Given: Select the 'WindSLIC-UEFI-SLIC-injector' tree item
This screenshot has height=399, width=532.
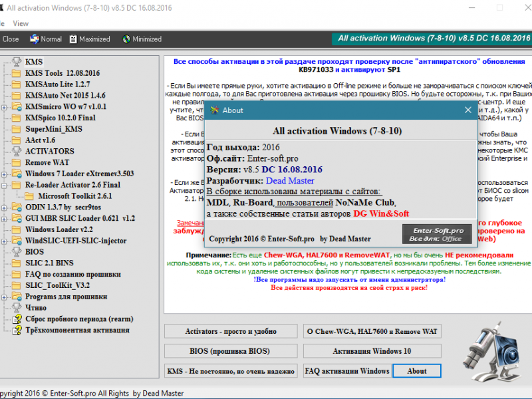Looking at the screenshot, I should pos(76,241).
